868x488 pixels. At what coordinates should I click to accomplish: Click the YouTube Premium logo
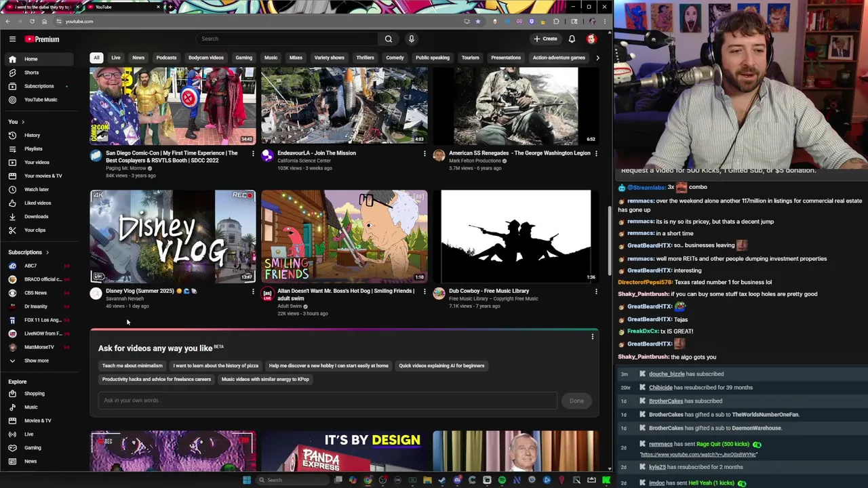[42, 39]
